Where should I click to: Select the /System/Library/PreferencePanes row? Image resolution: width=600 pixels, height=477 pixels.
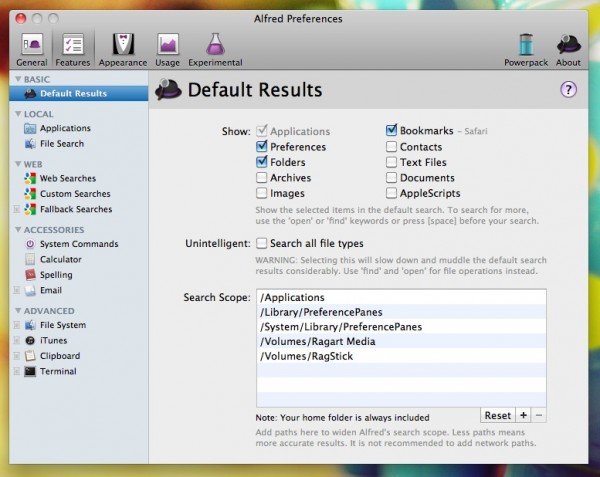click(x=401, y=327)
